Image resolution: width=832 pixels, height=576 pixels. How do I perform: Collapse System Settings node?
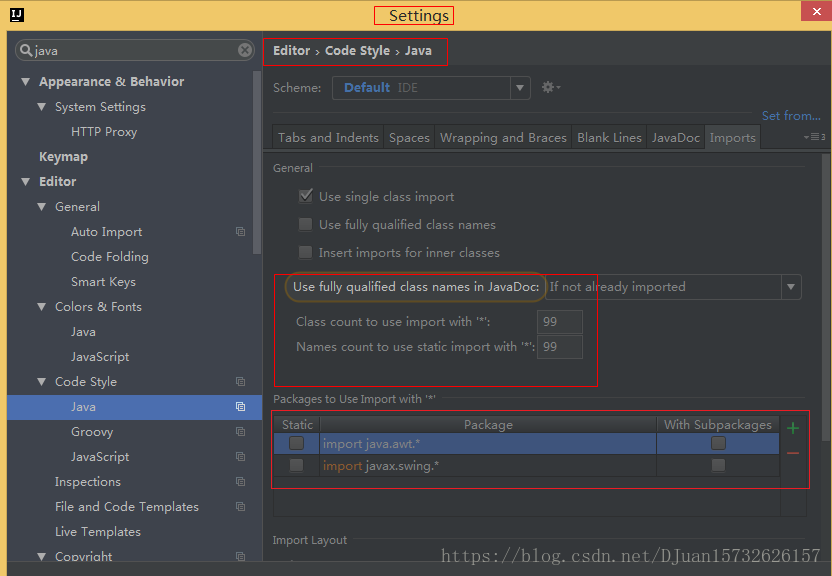[x=41, y=107]
